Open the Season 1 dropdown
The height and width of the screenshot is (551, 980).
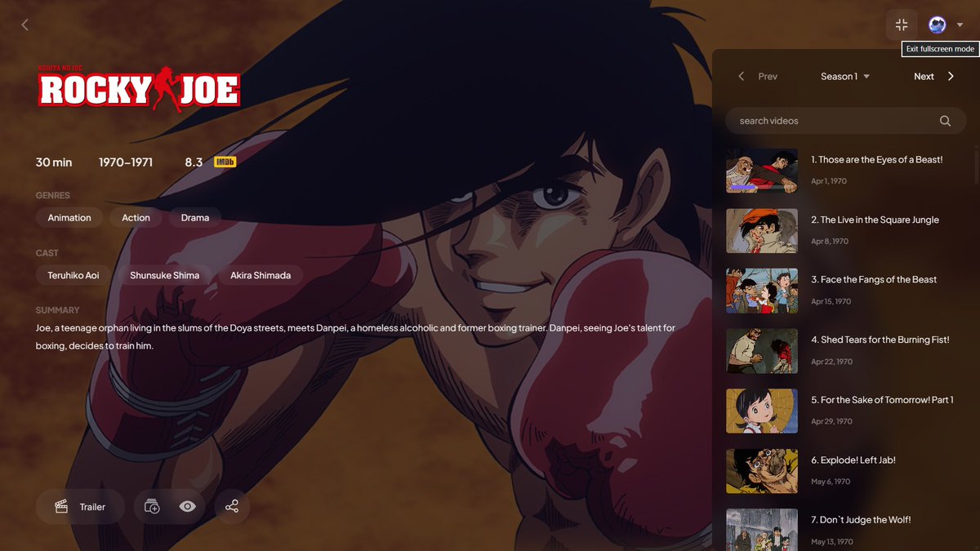(845, 76)
